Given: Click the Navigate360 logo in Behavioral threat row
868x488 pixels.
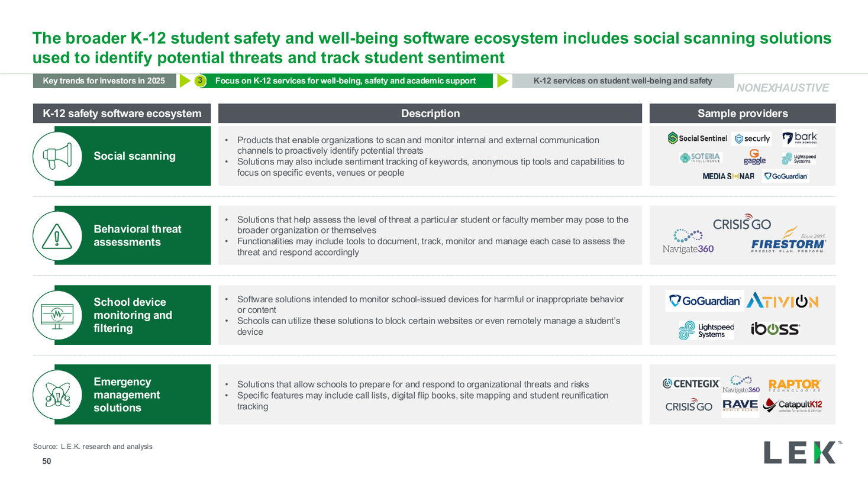Looking at the screenshot, I should [688, 242].
